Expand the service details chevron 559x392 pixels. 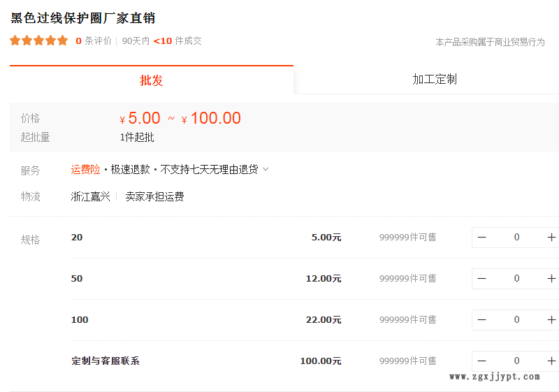[x=266, y=169]
